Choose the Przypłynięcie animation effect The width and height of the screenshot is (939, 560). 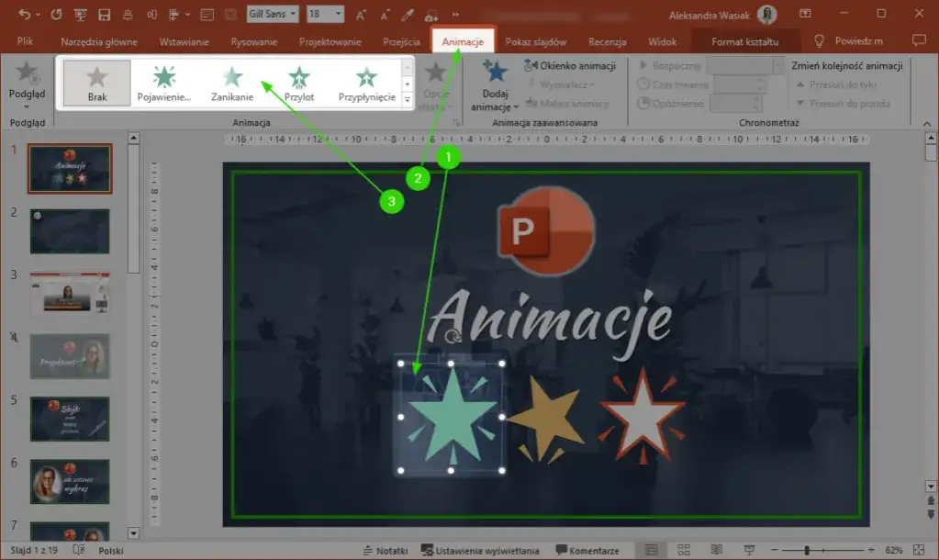(366, 83)
